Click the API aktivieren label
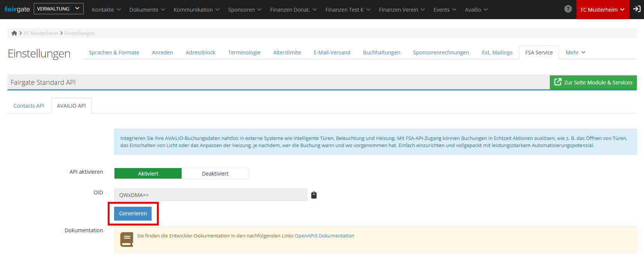This screenshot has width=644, height=257. 86,172
